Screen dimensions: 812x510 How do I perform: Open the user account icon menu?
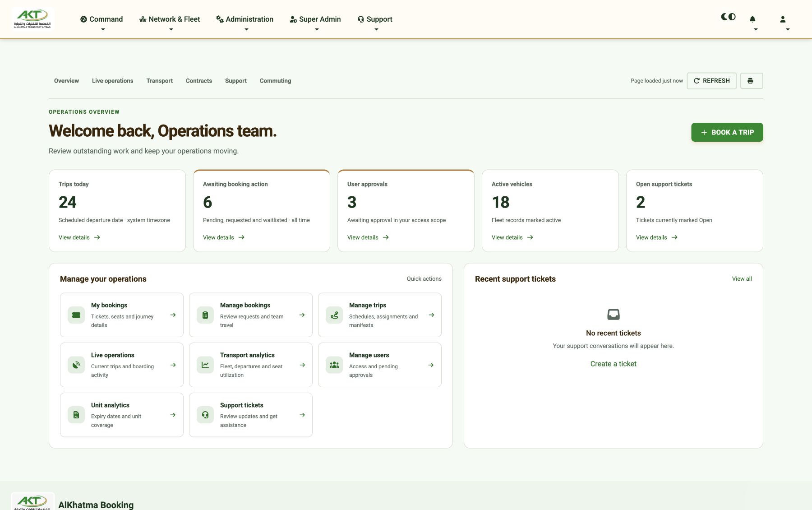coord(783,19)
